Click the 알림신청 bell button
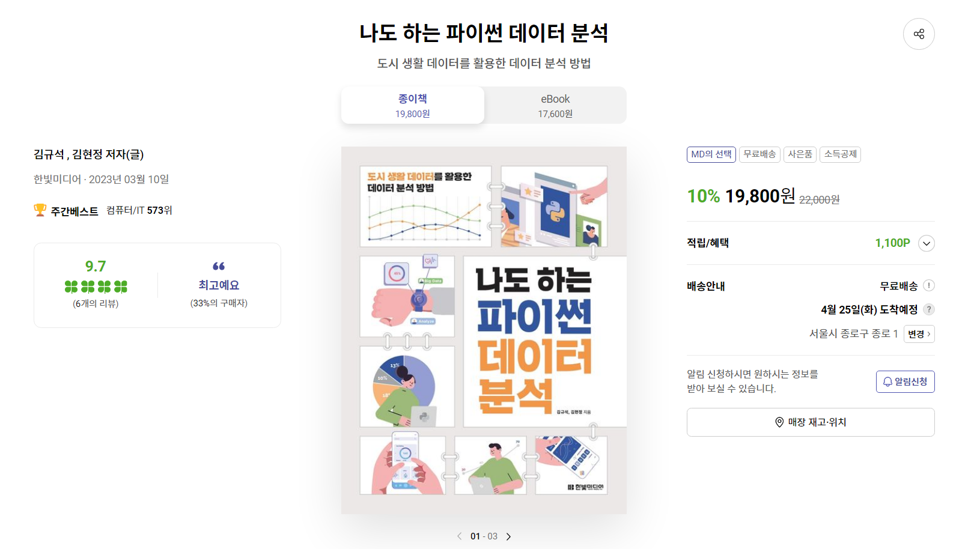Viewport: 980px width, 549px height. coord(905,382)
